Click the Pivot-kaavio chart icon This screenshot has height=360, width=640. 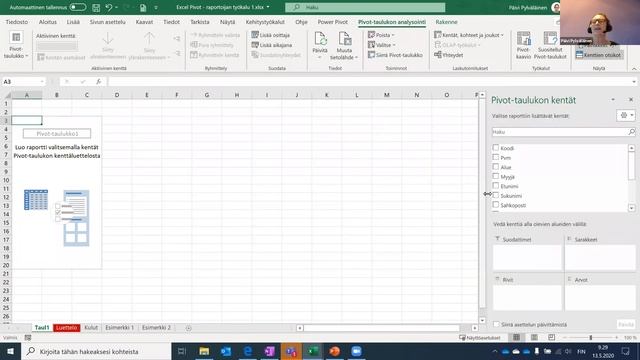click(523, 39)
